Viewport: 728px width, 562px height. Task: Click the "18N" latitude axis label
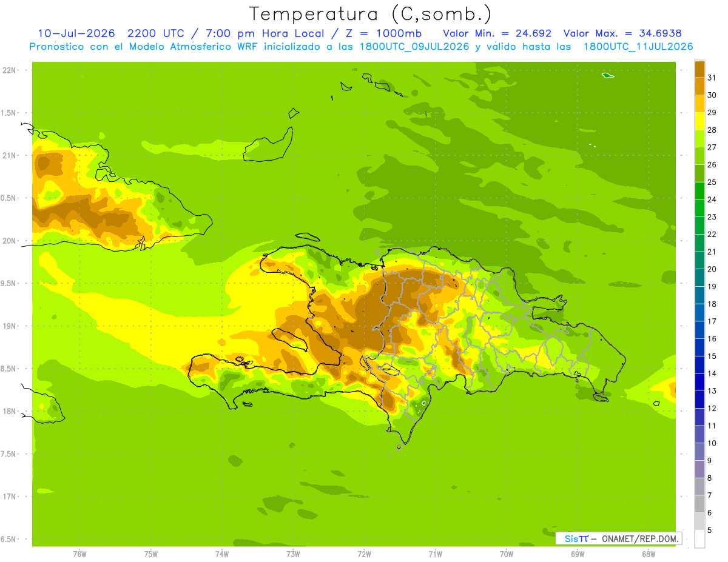9,411
